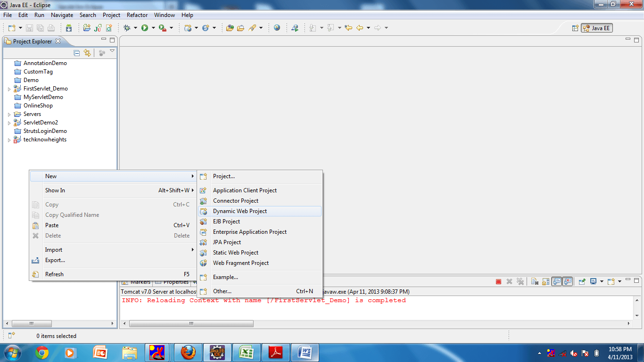This screenshot has height=362, width=644.
Task: Toggle Link with Editor in Project Explorer
Action: click(x=87, y=53)
